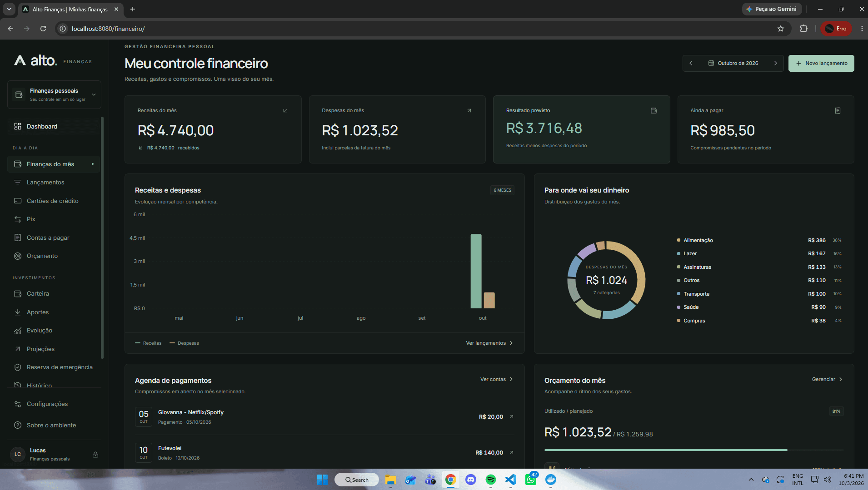This screenshot has height=490, width=868.
Task: Click the Reserva de emergência shield icon
Action: [x=18, y=367]
